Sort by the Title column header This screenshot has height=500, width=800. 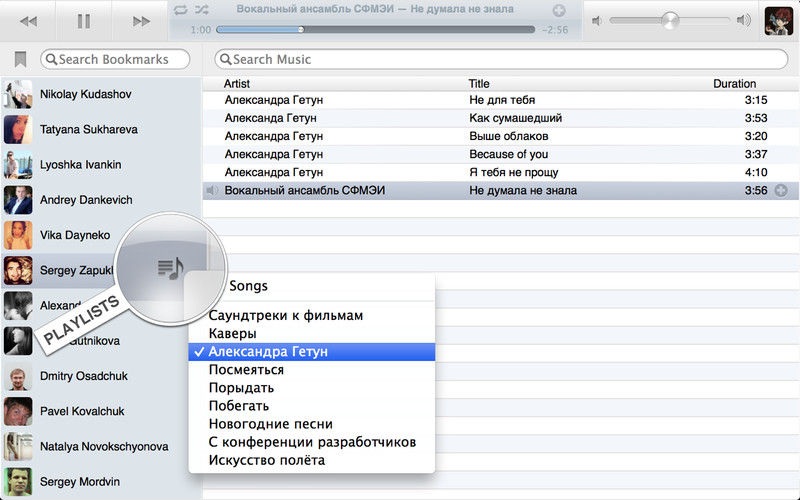479,84
